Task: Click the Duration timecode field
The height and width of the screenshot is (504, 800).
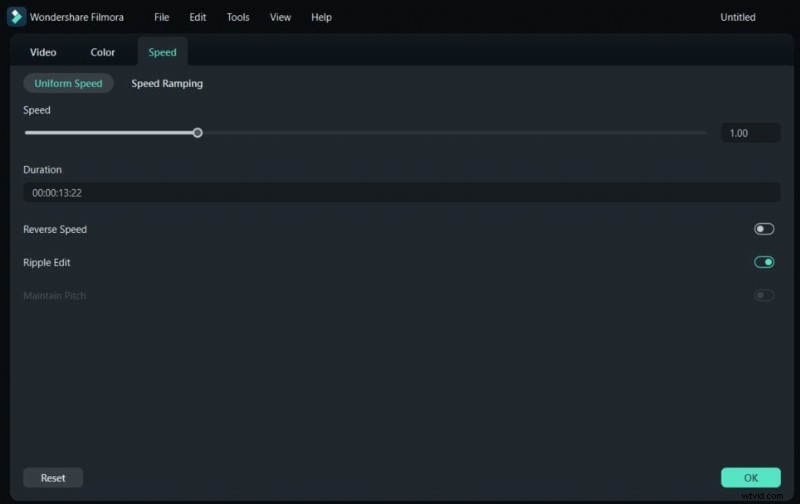Action: [x=400, y=193]
